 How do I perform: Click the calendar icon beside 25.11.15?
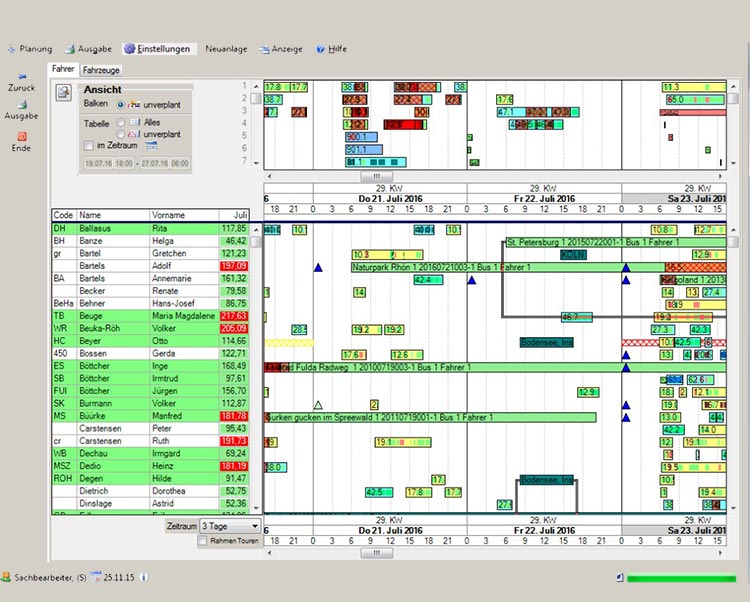pyautogui.click(x=96, y=577)
